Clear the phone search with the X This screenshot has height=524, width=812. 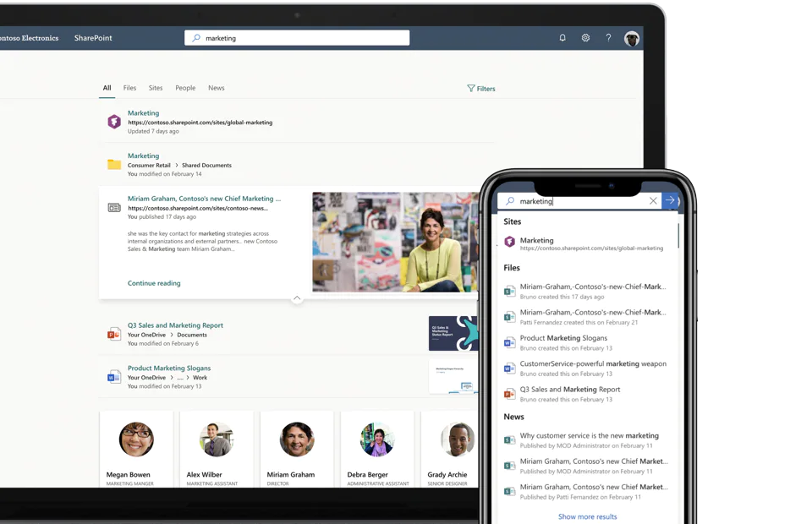point(652,200)
